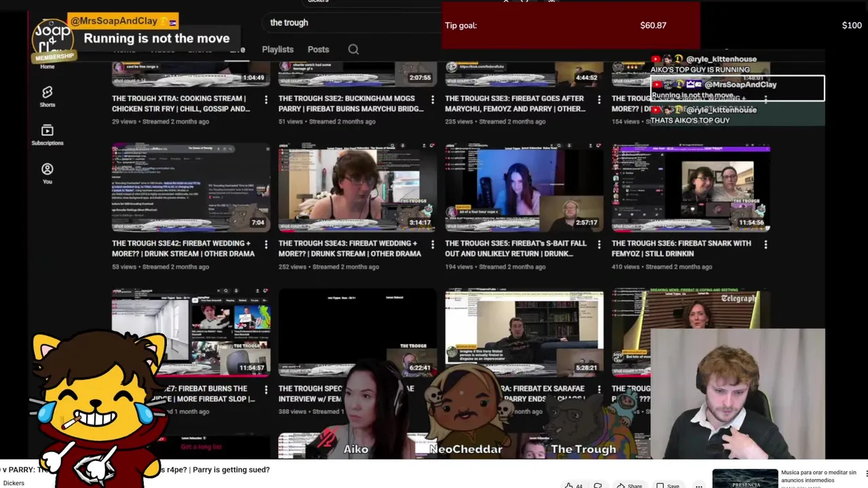Click '235 views • Streamed 2 months ago'
Image resolution: width=868 pixels, height=488 pixels.
495,121
